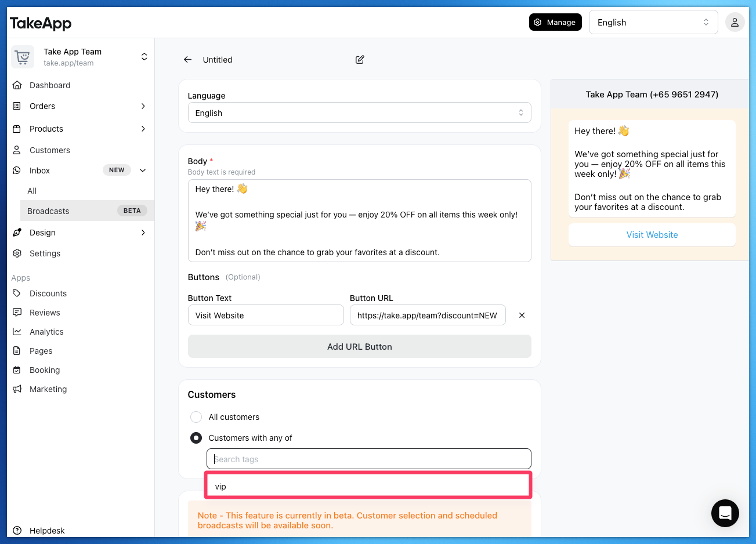
Task: Click the Products box icon
Action: coord(17,129)
